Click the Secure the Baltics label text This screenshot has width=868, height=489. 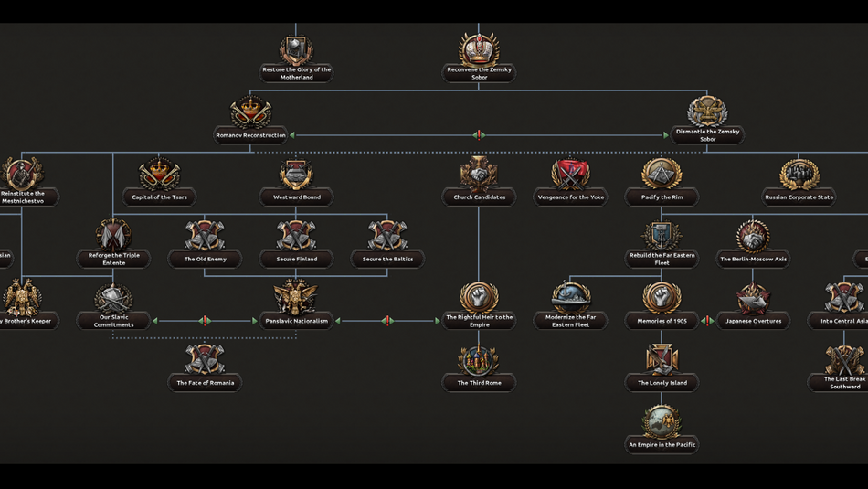coord(387,260)
